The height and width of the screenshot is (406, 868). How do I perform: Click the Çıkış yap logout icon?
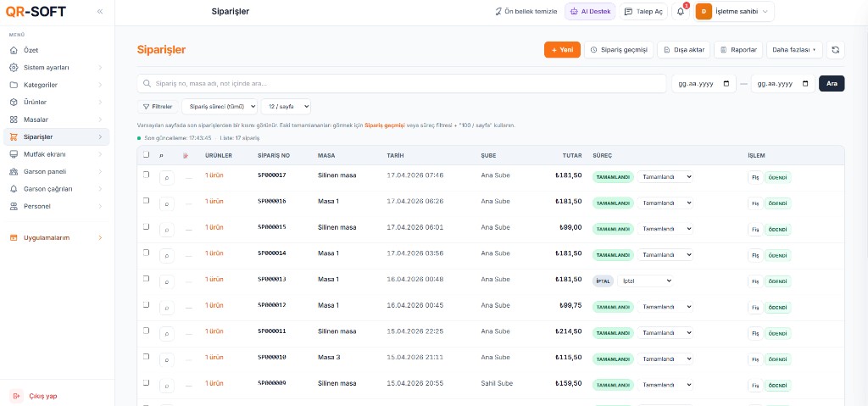coord(16,396)
